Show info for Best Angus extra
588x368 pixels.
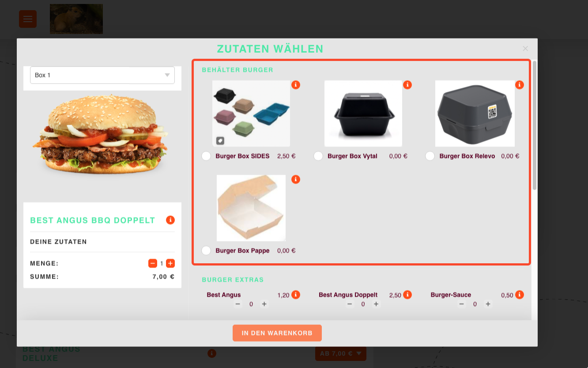296,295
